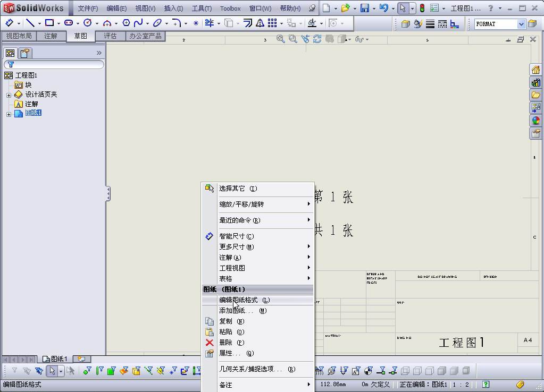Choose 智能尺寸 in context menu

[x=258, y=236]
